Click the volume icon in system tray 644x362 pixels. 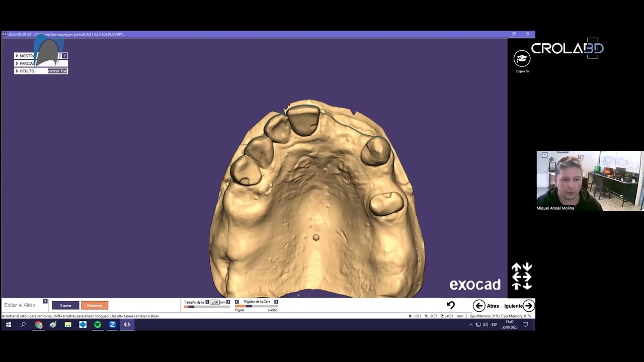click(x=485, y=325)
